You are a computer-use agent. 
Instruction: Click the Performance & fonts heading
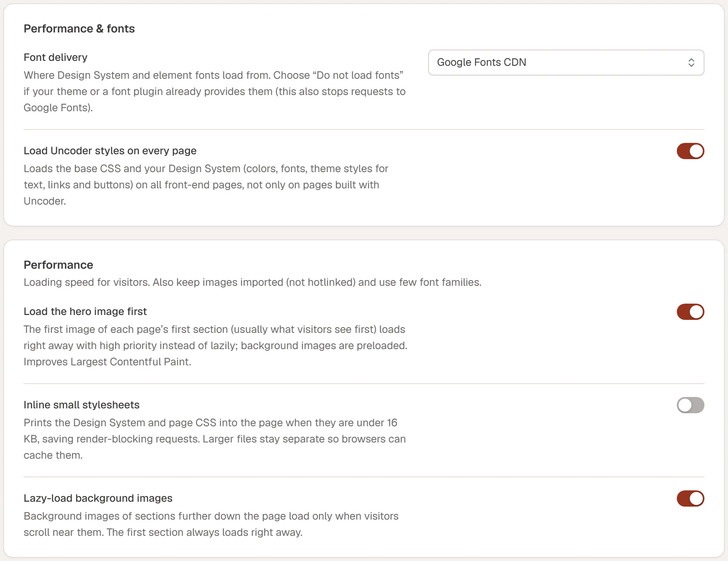pyautogui.click(x=79, y=28)
